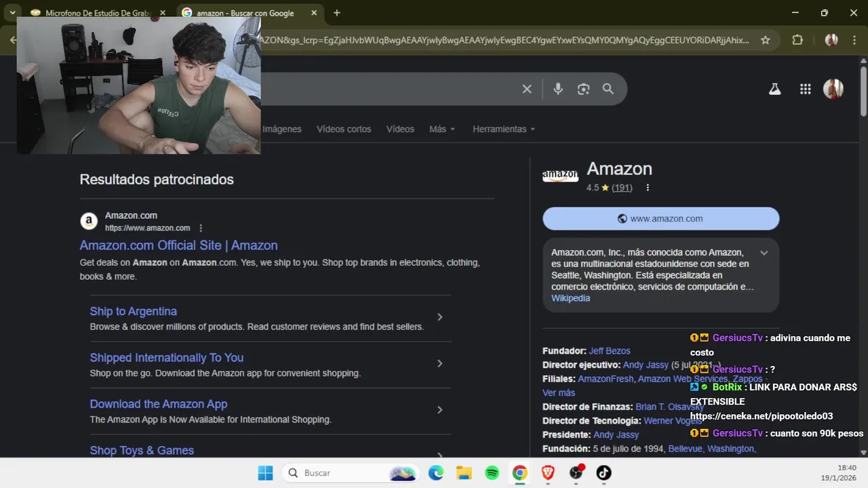Open Search Labs flask icon
The height and width of the screenshot is (488, 868).
pyautogui.click(x=774, y=89)
